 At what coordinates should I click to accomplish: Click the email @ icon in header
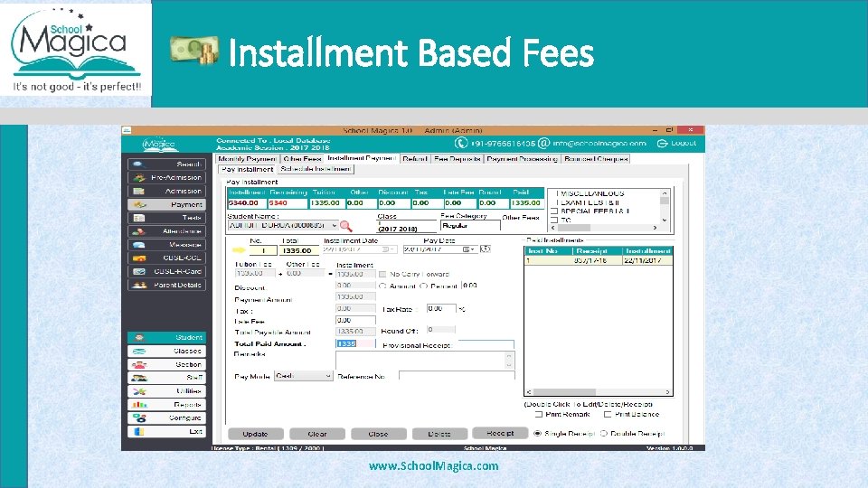point(543,144)
